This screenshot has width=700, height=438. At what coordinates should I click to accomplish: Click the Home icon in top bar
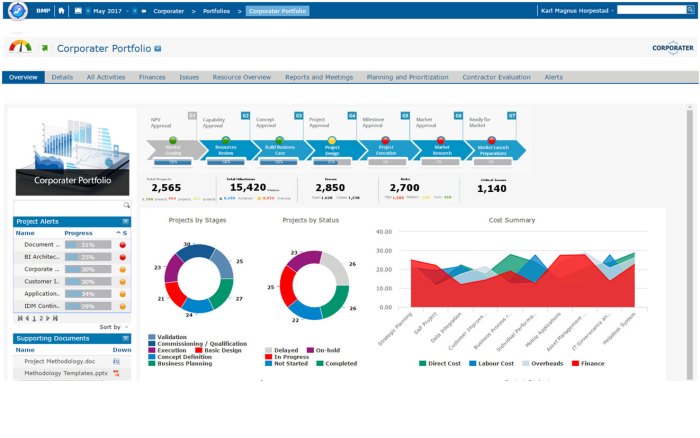(61, 11)
